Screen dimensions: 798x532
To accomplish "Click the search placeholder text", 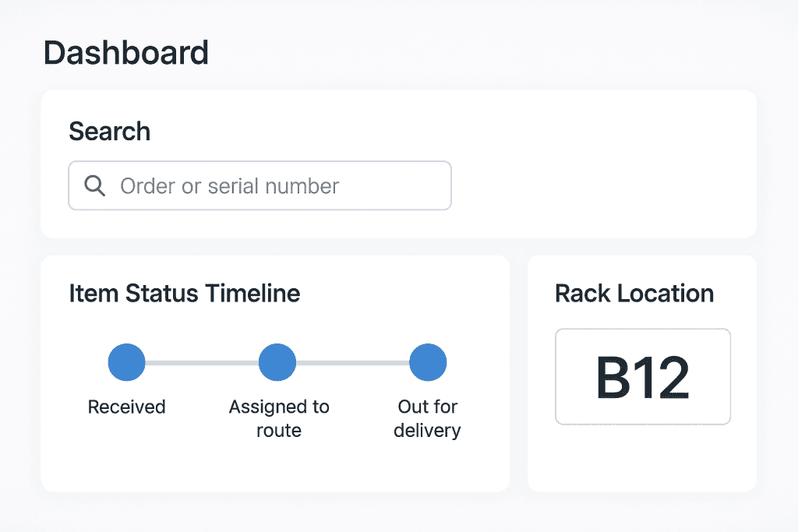I will point(229,186).
